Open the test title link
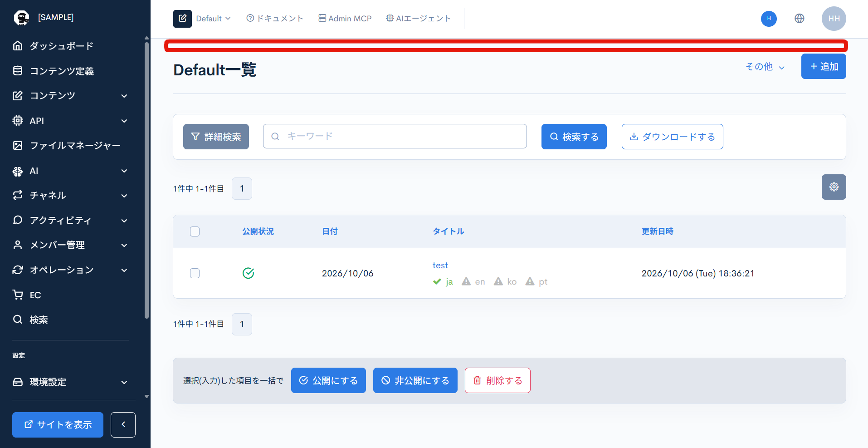The image size is (868, 448). (x=440, y=266)
